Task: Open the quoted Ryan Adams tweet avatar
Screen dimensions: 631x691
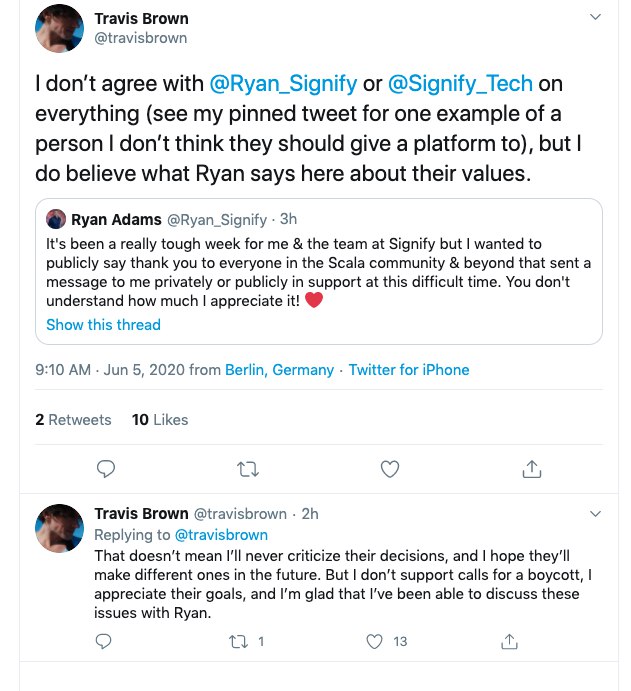Action: [x=56, y=219]
